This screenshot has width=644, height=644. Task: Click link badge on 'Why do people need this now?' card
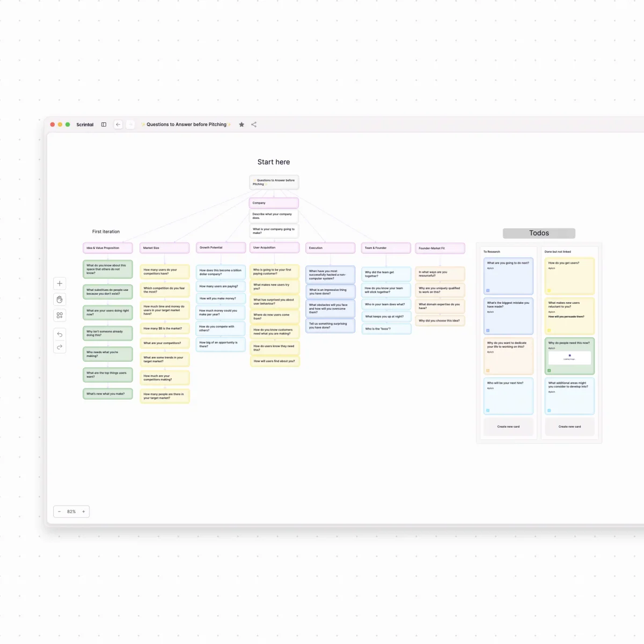pyautogui.click(x=549, y=370)
